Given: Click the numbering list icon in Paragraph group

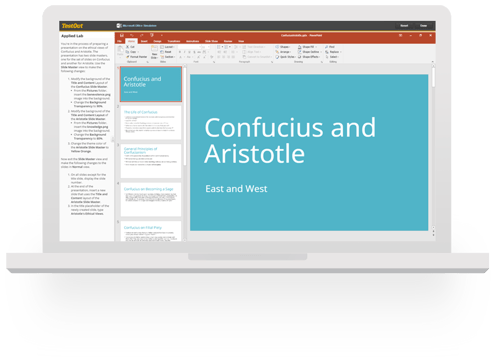Looking at the screenshot, I should click(227, 47).
